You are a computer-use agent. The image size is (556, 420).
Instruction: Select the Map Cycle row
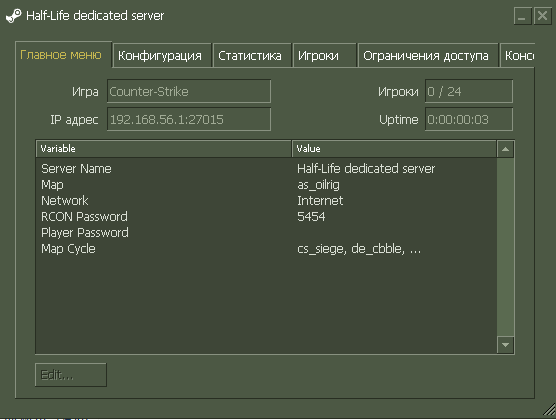pyautogui.click(x=266, y=249)
